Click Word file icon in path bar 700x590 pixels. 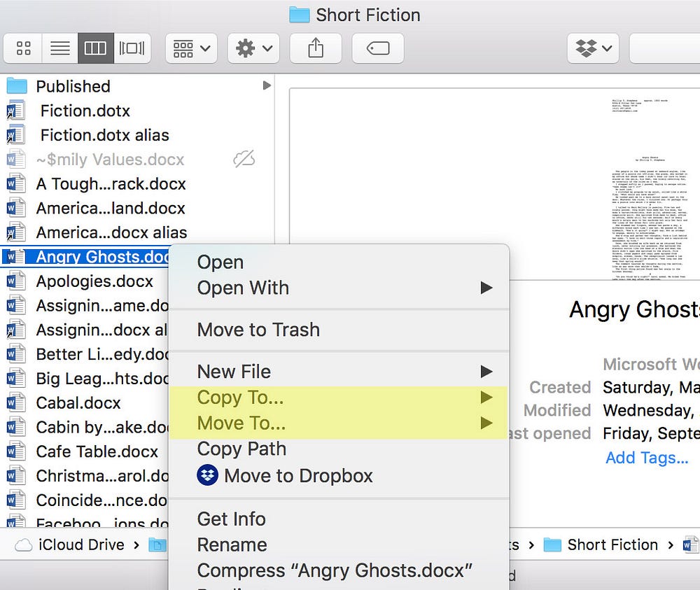pyautogui.click(x=691, y=545)
